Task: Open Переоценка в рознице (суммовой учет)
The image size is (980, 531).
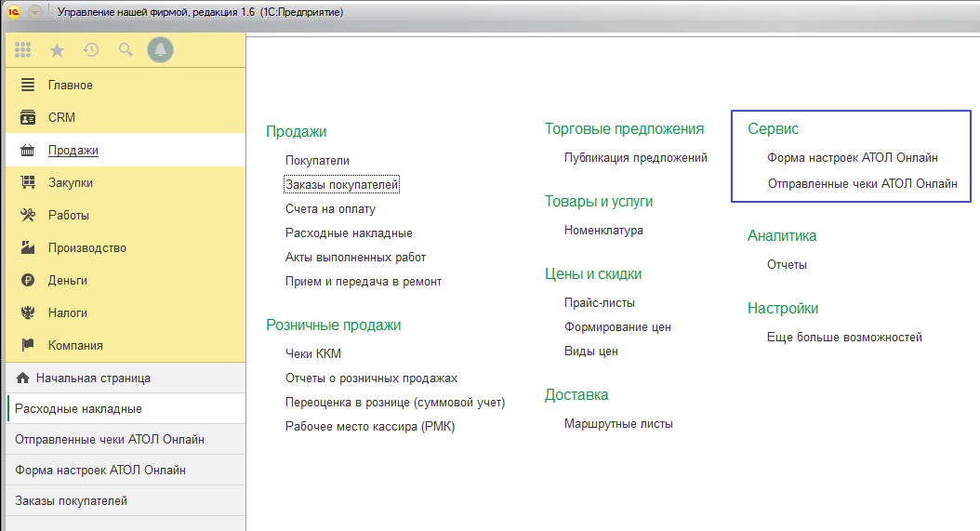Action: point(395,402)
